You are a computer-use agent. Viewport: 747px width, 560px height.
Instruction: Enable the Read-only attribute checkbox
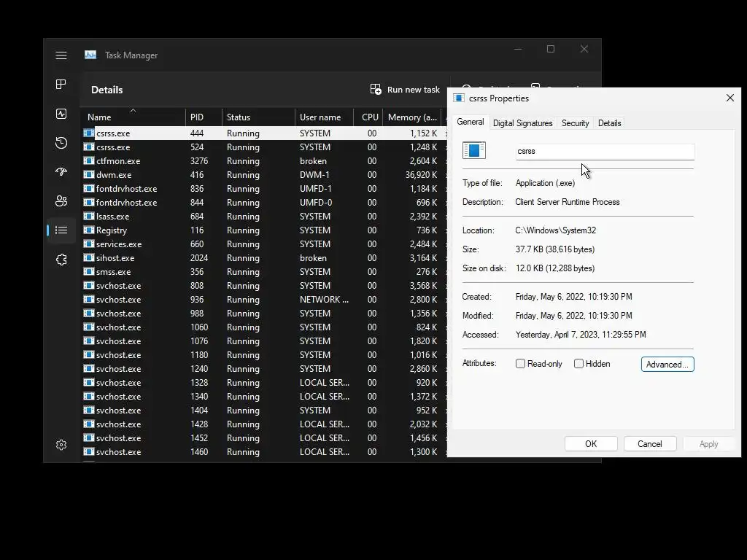tap(520, 364)
